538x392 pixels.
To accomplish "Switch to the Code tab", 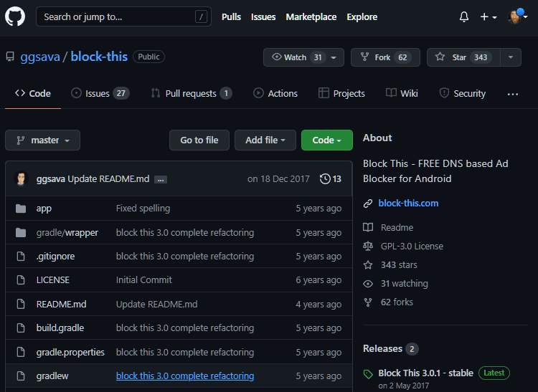I will pyautogui.click(x=33, y=93).
